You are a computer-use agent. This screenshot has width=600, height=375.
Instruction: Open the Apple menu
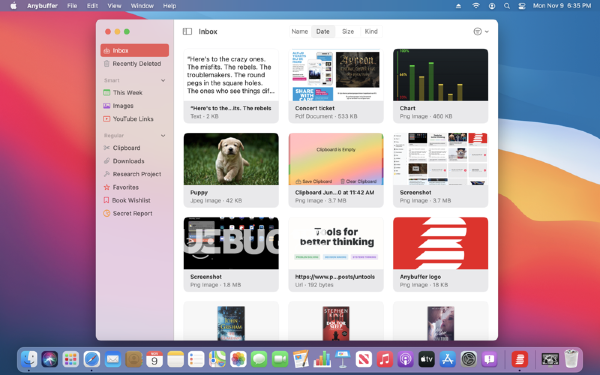[x=13, y=6]
